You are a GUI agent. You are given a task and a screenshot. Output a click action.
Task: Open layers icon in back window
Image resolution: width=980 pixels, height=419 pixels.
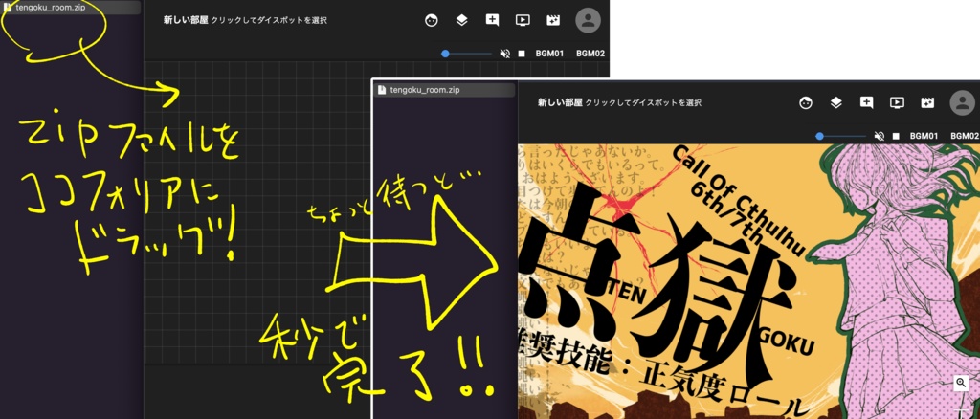(x=461, y=20)
